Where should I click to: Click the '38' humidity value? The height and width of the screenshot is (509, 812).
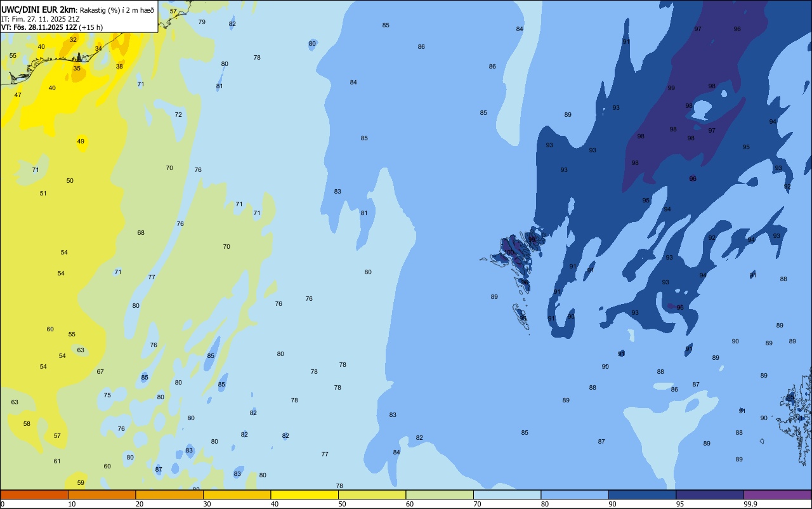(119, 66)
